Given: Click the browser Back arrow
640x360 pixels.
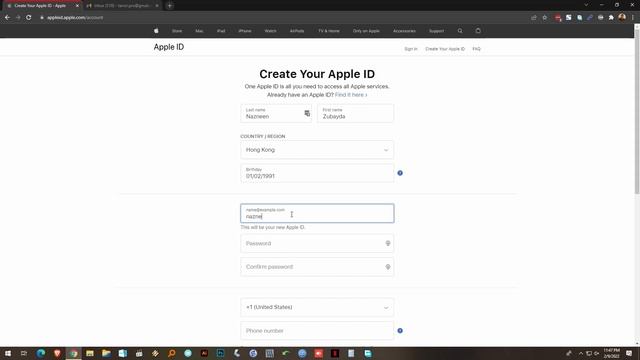Looking at the screenshot, I should coord(7,18).
